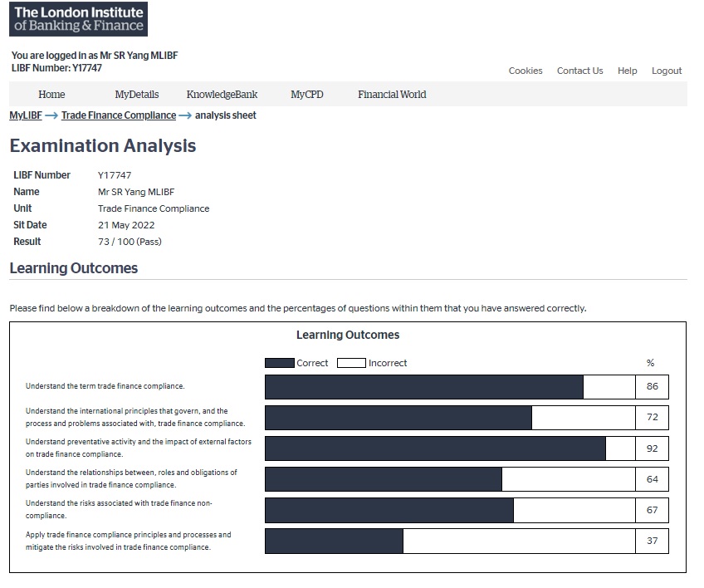The image size is (704, 588).
Task: Click the 92 percentage value
Action: click(652, 448)
